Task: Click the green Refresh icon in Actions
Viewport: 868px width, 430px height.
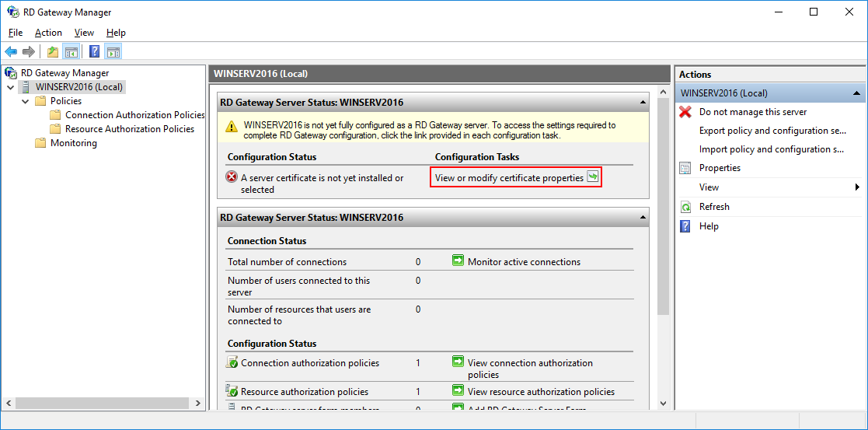Action: point(685,207)
